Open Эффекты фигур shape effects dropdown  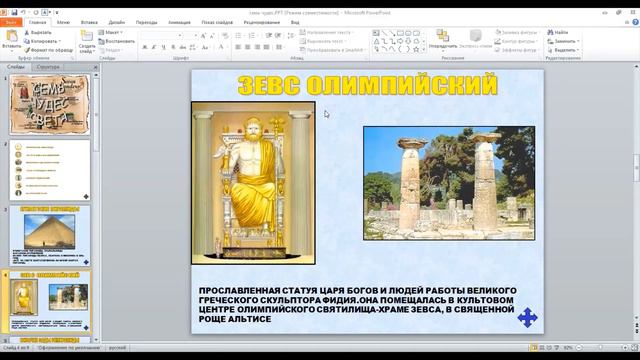click(516, 50)
